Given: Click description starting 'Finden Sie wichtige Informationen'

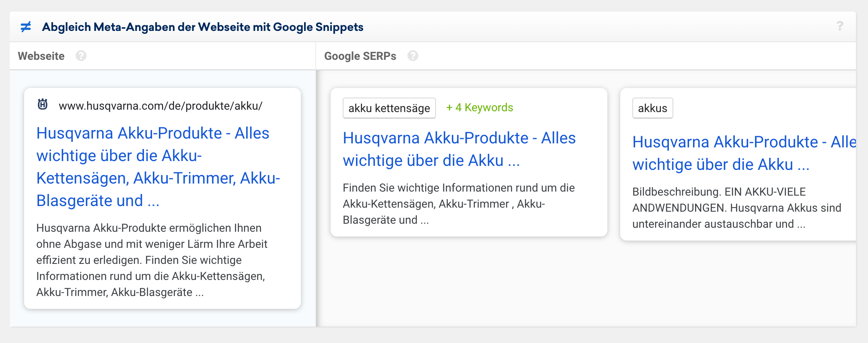Looking at the screenshot, I should pos(459,204).
